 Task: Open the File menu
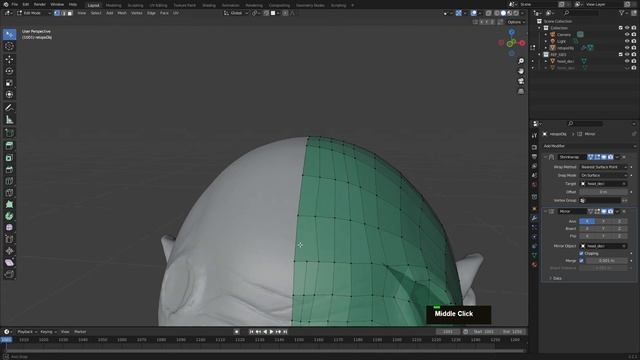click(15, 4)
